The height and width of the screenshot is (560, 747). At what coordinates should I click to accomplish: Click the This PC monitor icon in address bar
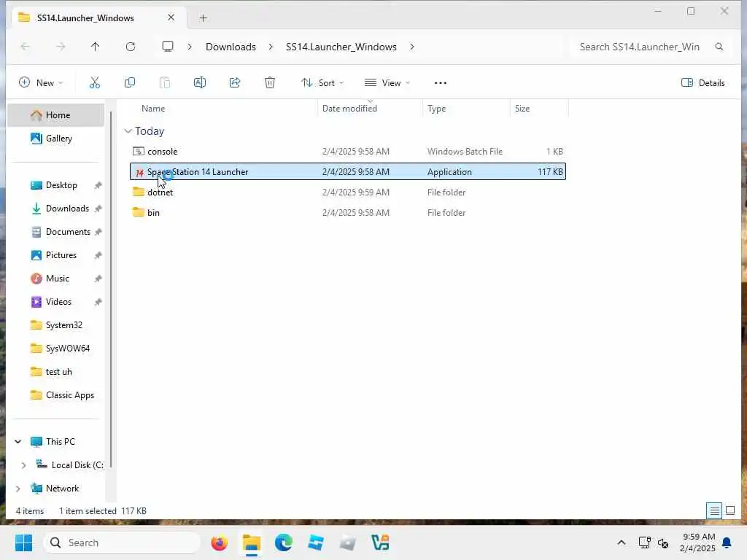(x=168, y=46)
